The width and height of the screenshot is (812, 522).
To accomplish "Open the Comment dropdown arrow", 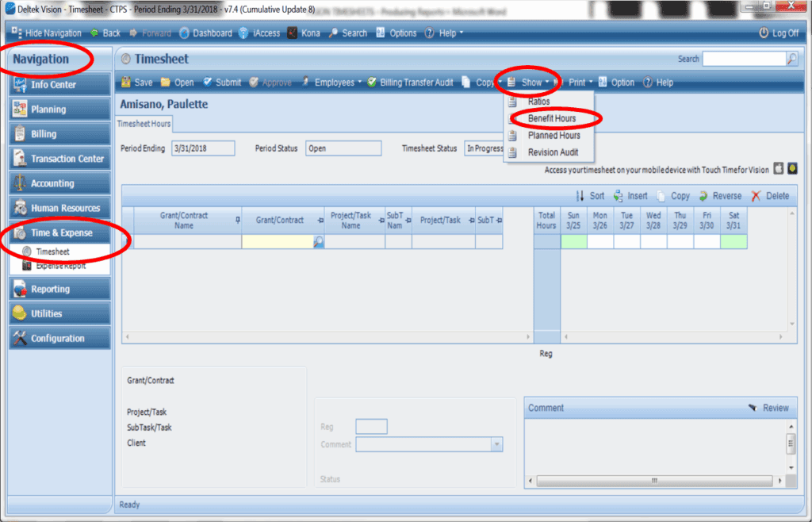I will [x=496, y=444].
